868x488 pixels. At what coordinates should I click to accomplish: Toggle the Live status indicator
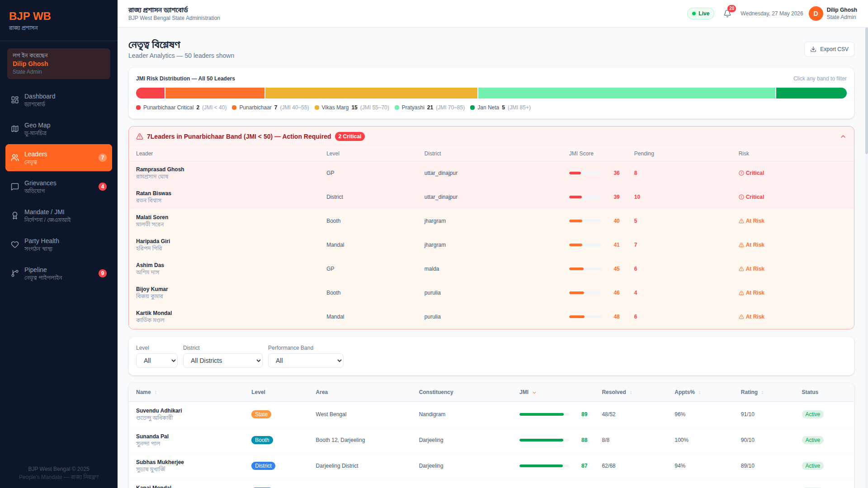[x=700, y=14]
